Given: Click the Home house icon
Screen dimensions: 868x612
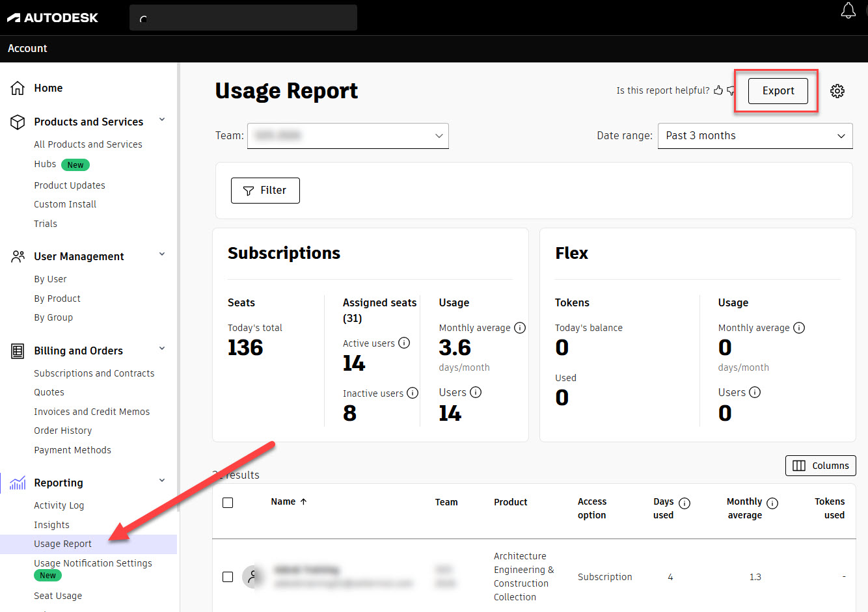Looking at the screenshot, I should (x=18, y=88).
